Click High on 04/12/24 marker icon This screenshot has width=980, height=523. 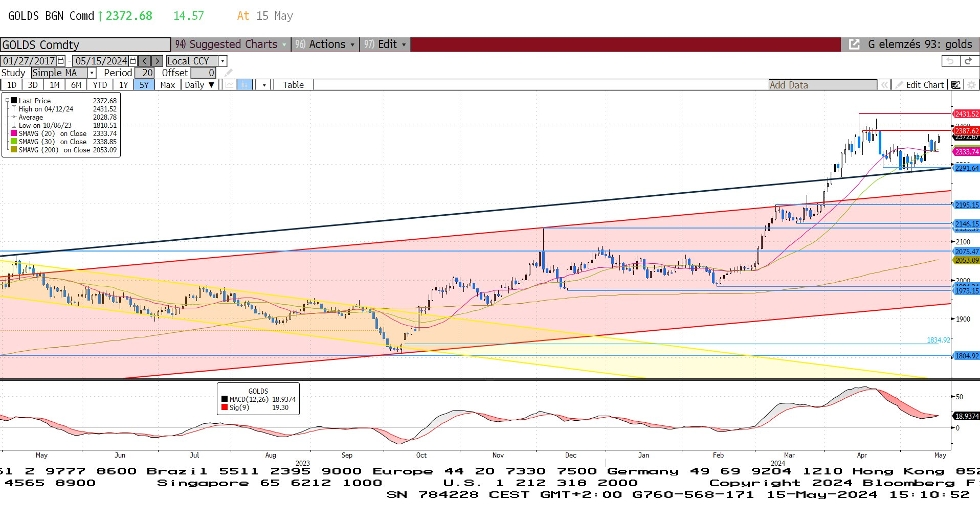tap(14, 109)
